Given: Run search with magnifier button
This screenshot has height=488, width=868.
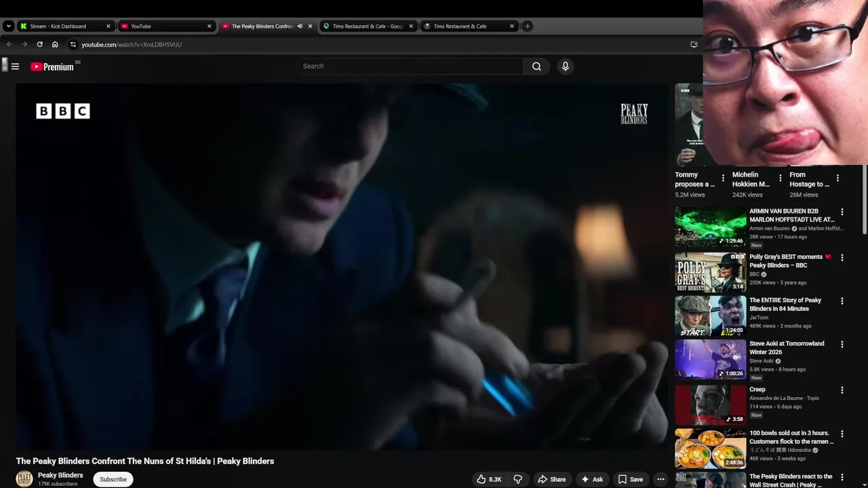Looking at the screenshot, I should pyautogui.click(x=536, y=66).
